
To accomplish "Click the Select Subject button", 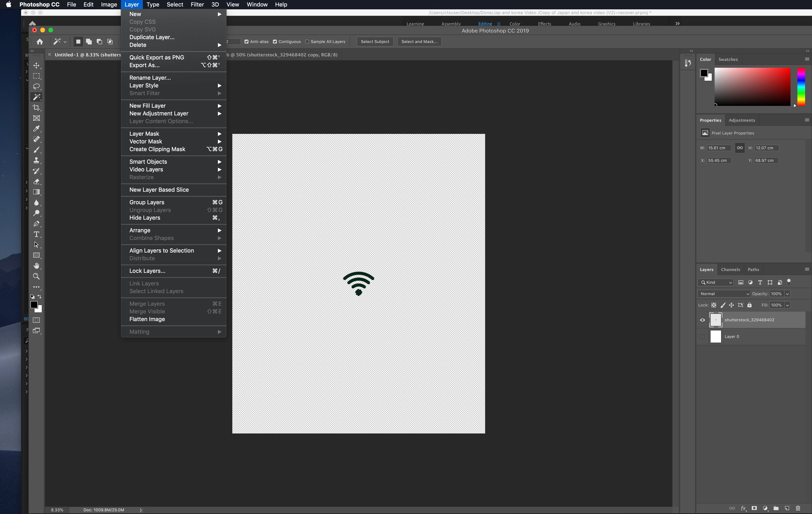I will click(x=375, y=42).
